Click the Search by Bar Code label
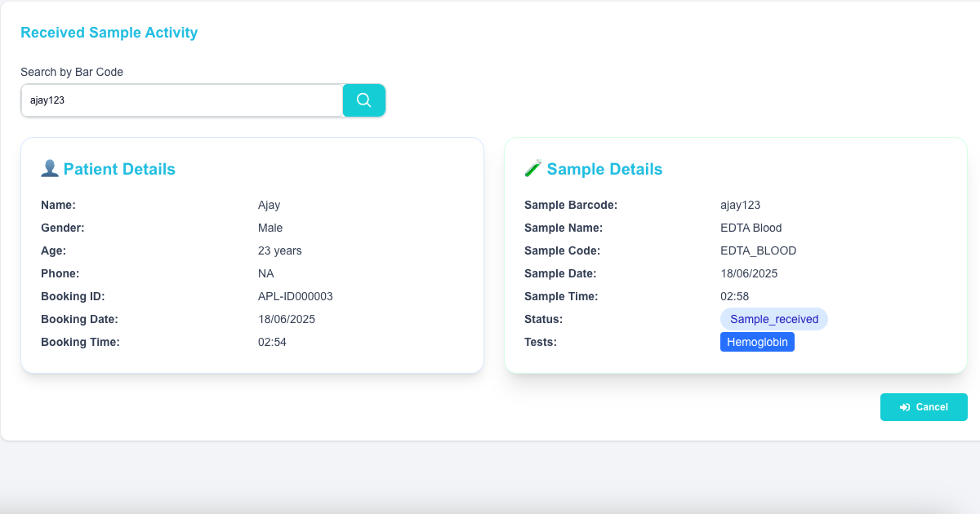Screen dimensions: 980x514 (x=72, y=72)
